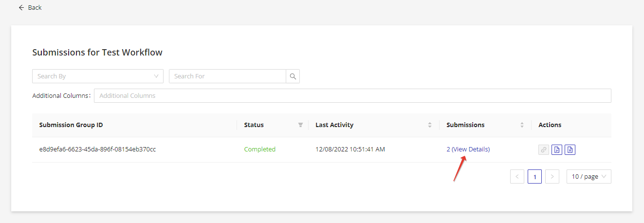Click the search magnifier button
This screenshot has width=644, height=223.
(293, 76)
